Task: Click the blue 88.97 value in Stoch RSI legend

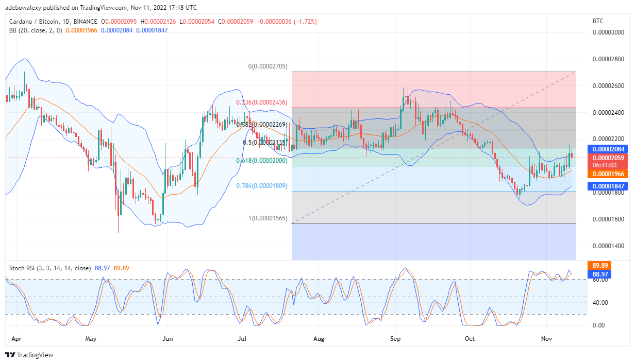Action: click(x=102, y=268)
